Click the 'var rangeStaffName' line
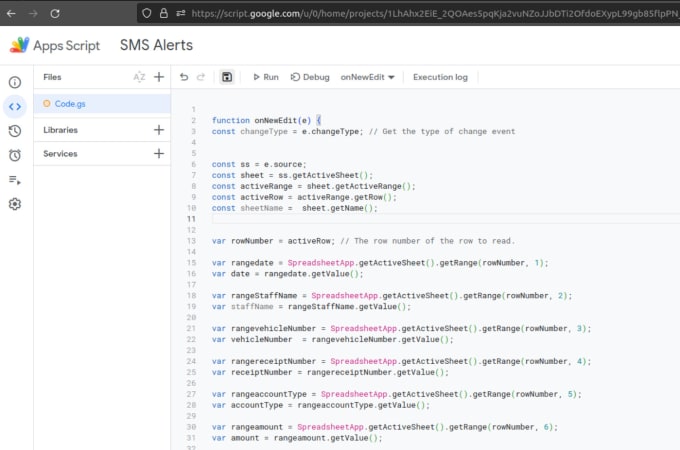The height and width of the screenshot is (450, 680). pos(392,296)
